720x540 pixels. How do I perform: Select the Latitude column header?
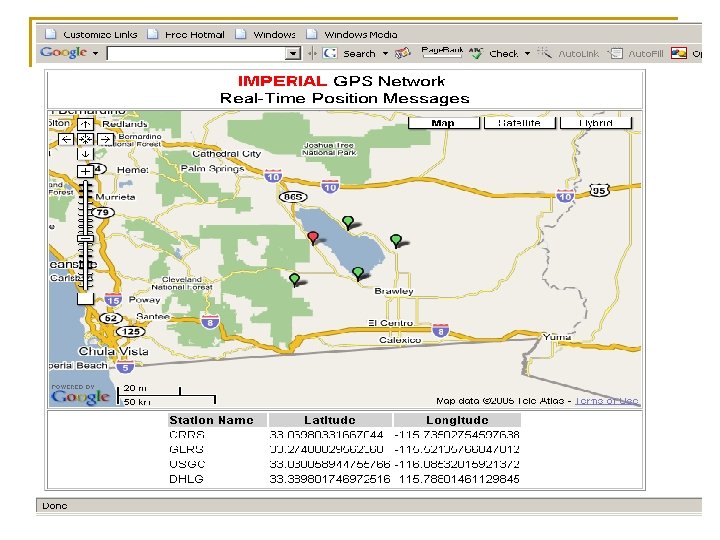[330, 420]
